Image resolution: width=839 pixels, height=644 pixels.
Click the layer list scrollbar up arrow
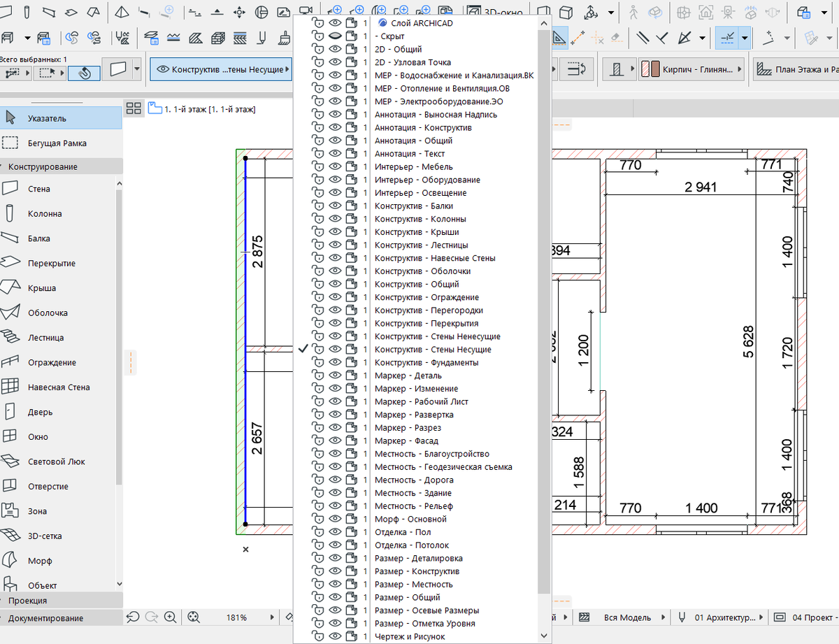click(545, 23)
